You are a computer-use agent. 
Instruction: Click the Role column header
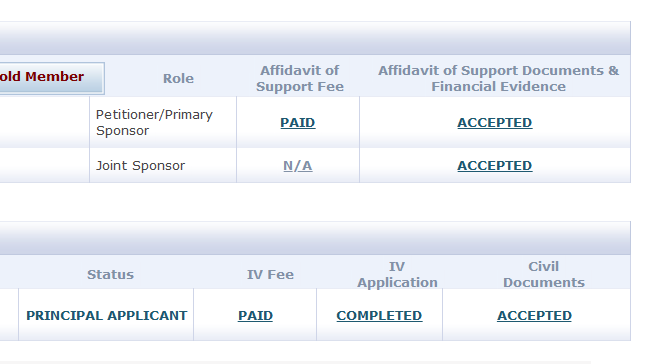[178, 79]
